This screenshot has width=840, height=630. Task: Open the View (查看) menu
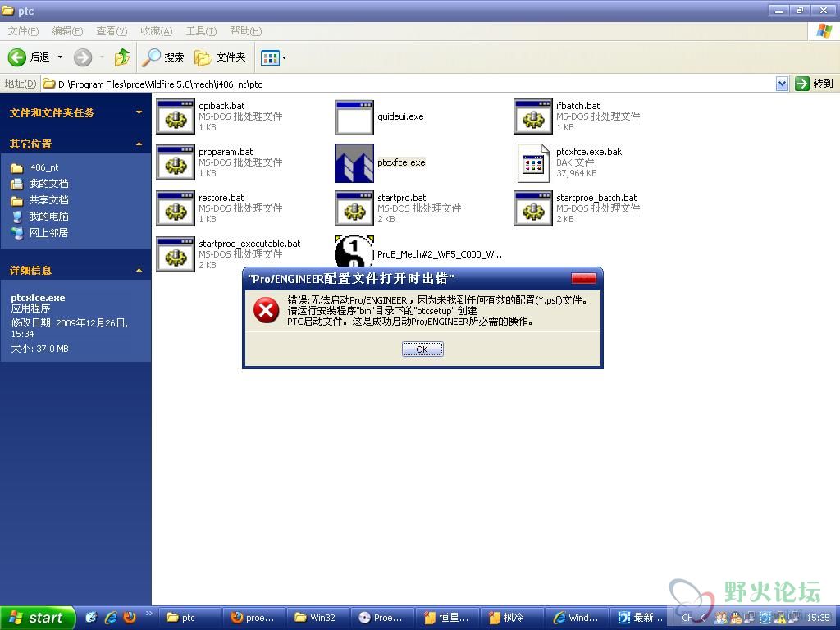112,31
